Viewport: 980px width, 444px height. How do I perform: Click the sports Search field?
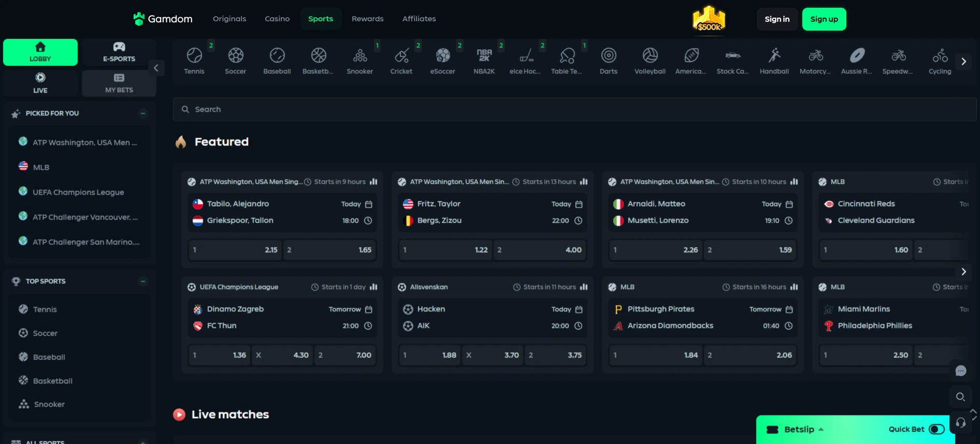pos(574,109)
